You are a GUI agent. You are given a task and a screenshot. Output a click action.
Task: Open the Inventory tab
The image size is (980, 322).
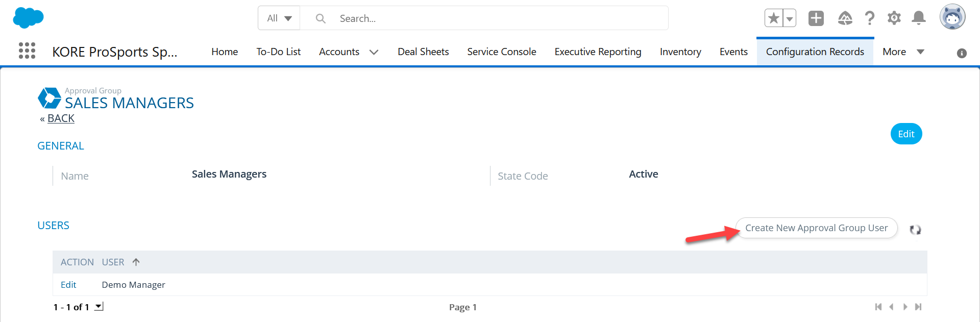[680, 52]
